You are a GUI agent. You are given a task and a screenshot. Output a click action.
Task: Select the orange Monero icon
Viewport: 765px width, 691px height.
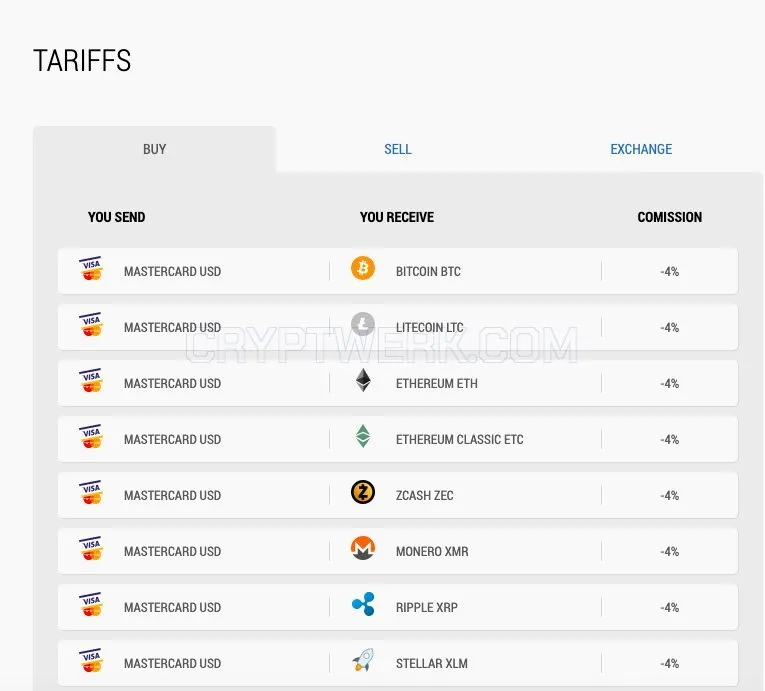pyautogui.click(x=362, y=548)
